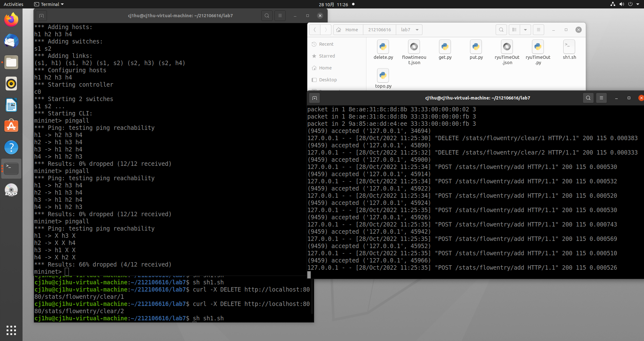The image size is (644, 341).
Task: Navigate to Home in the path bar
Action: tap(348, 30)
